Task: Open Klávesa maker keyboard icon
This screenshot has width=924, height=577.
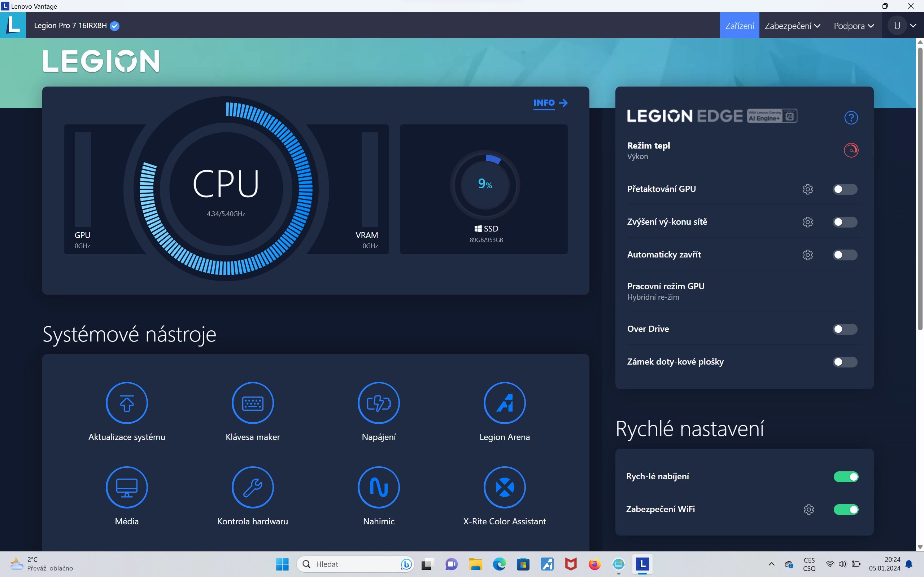Action: click(x=252, y=402)
